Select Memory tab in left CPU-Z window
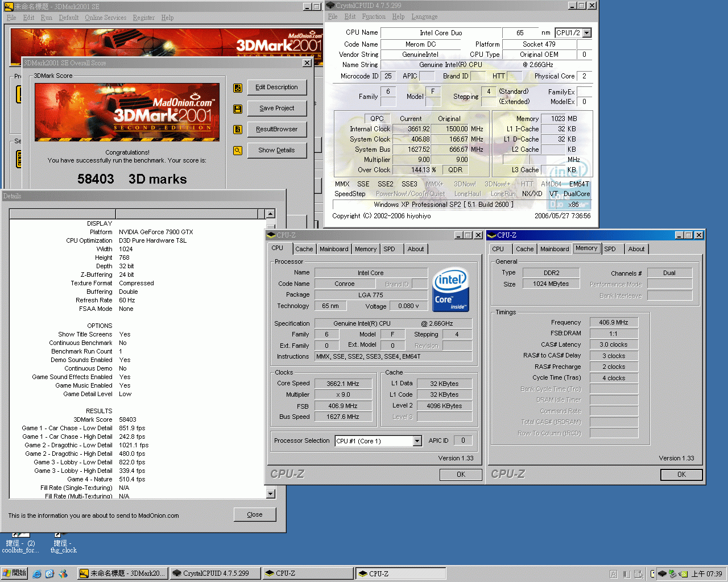This screenshot has width=728, height=582. click(366, 249)
